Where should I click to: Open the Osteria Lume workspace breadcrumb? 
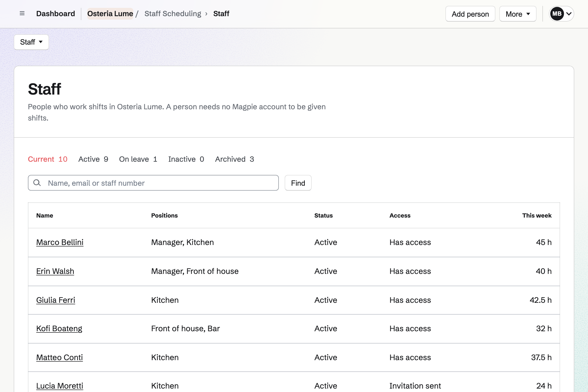point(110,13)
